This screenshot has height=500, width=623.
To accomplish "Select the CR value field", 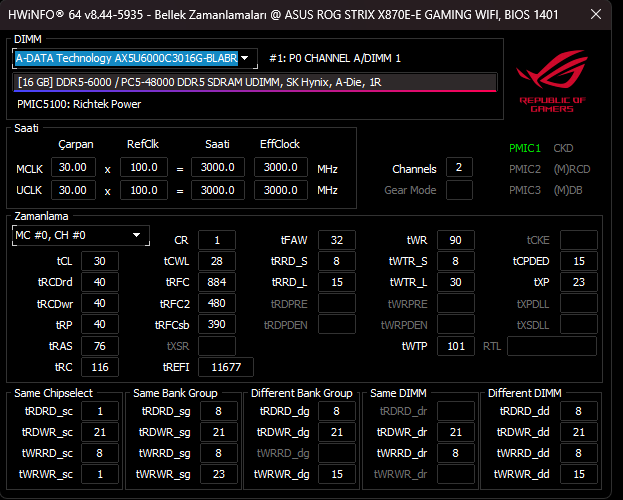I will coord(217,240).
